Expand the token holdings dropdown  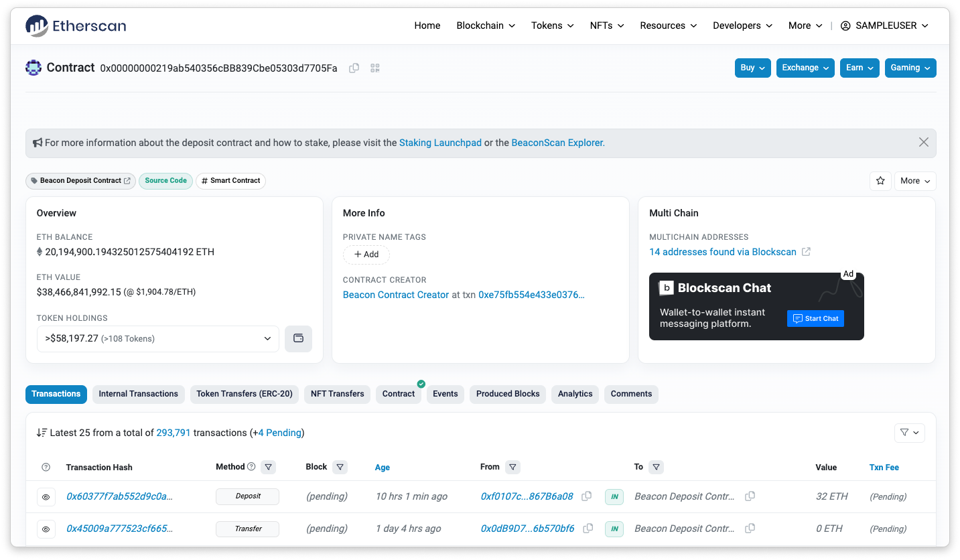[x=158, y=339]
